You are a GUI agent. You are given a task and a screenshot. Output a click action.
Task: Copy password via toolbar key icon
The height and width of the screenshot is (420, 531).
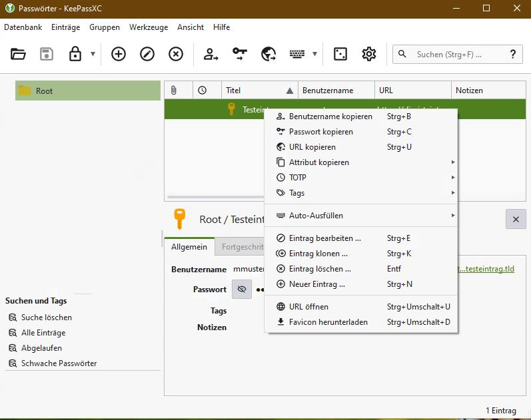point(240,55)
